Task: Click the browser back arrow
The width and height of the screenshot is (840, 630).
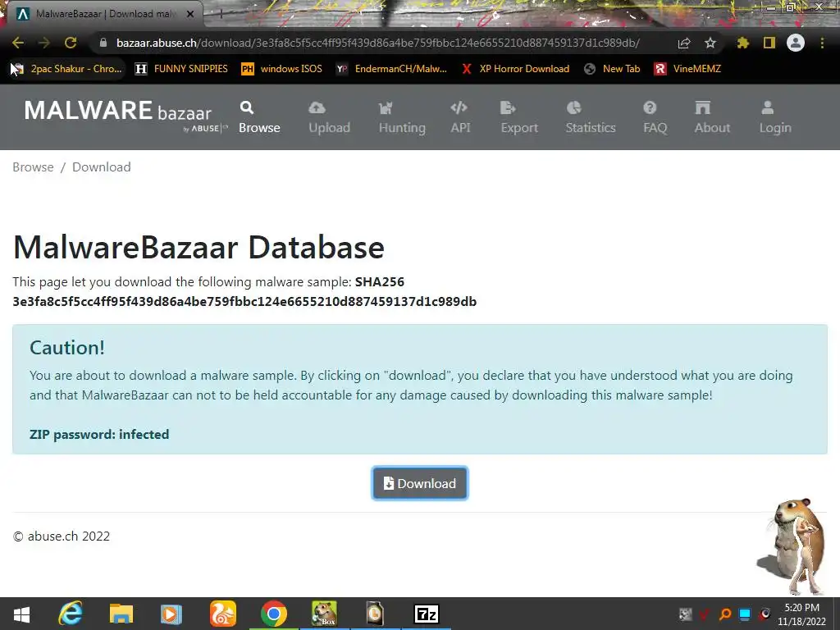Action: point(18,43)
